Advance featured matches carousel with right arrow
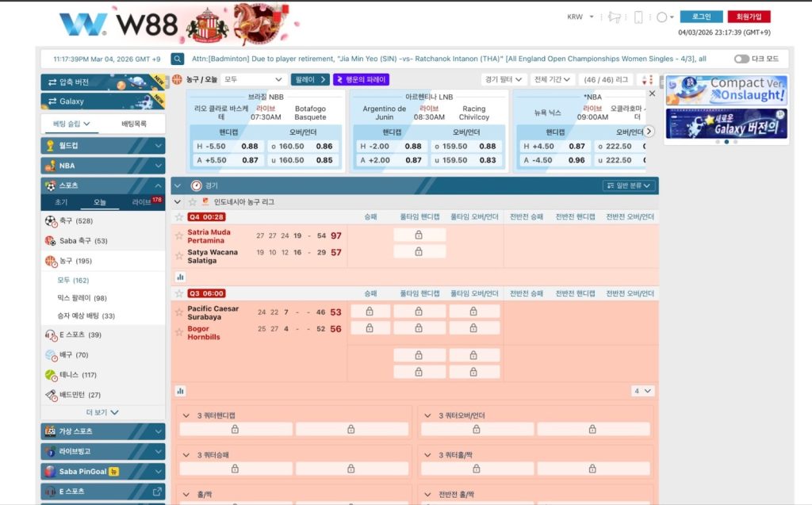 [649, 132]
